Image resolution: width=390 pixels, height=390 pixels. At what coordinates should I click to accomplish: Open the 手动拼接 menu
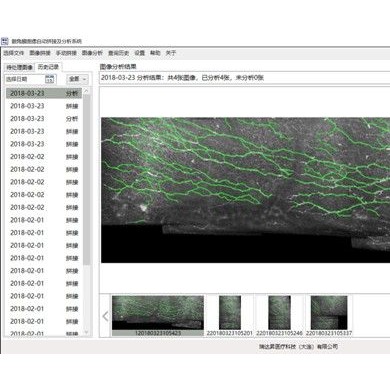click(66, 53)
